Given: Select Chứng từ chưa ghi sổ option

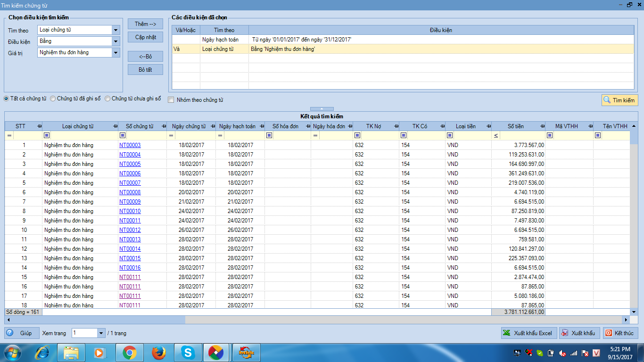Looking at the screenshot, I should point(133,99).
